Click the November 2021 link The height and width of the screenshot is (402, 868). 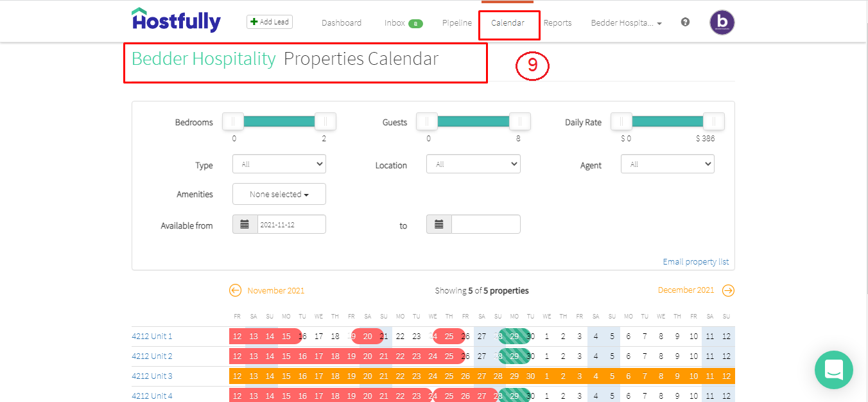click(x=276, y=290)
